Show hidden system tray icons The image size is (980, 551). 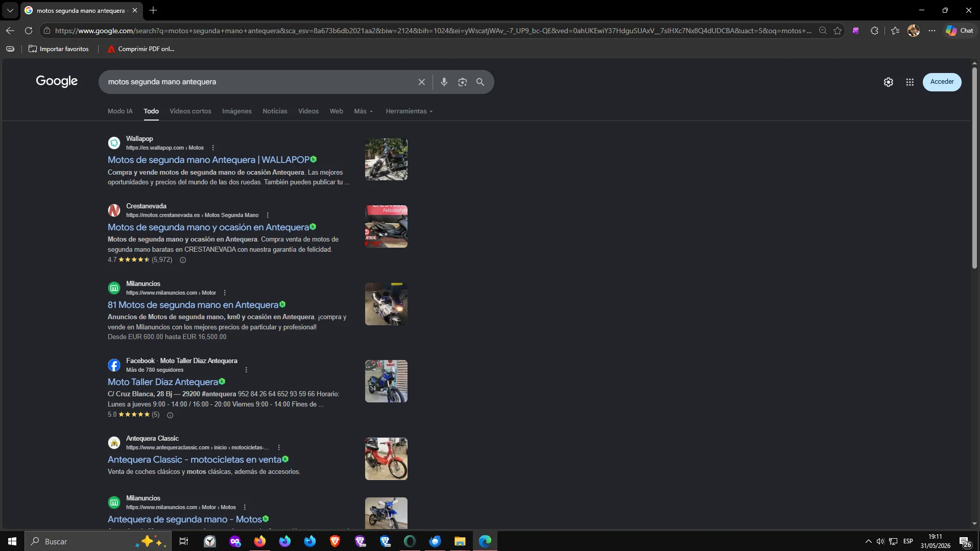pos(868,541)
